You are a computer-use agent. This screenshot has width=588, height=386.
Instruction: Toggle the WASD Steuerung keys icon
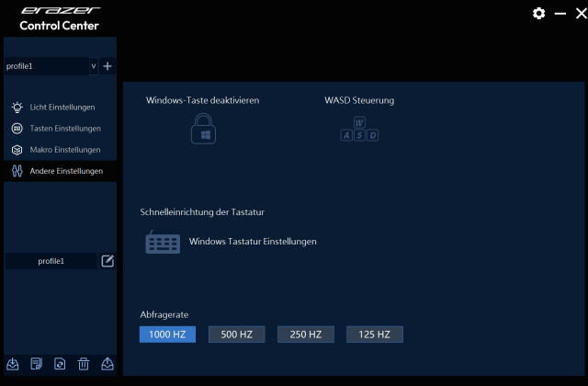click(359, 130)
